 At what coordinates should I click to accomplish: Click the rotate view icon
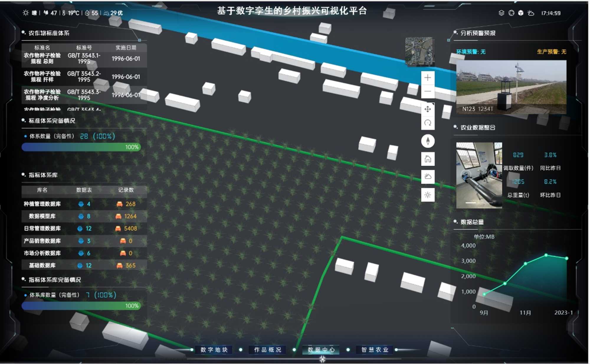(x=427, y=123)
